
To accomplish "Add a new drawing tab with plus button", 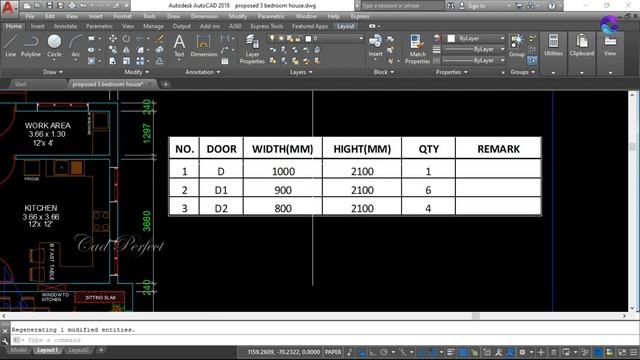I will [166, 84].
